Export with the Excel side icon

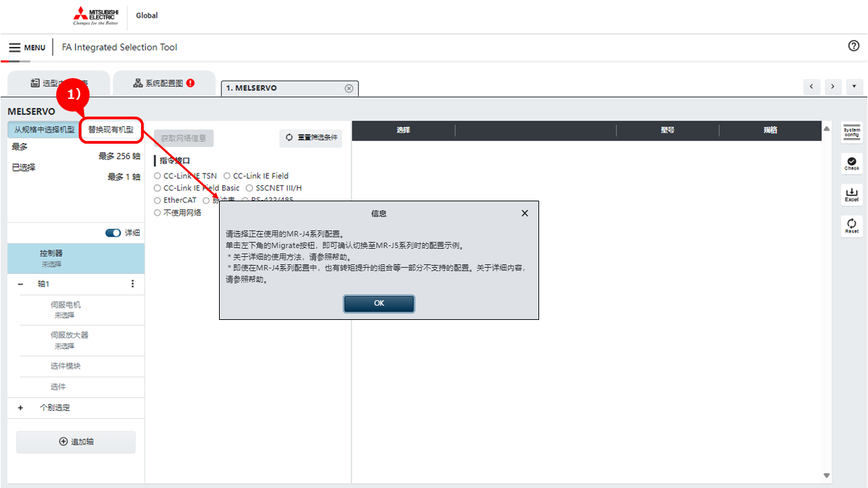[852, 195]
